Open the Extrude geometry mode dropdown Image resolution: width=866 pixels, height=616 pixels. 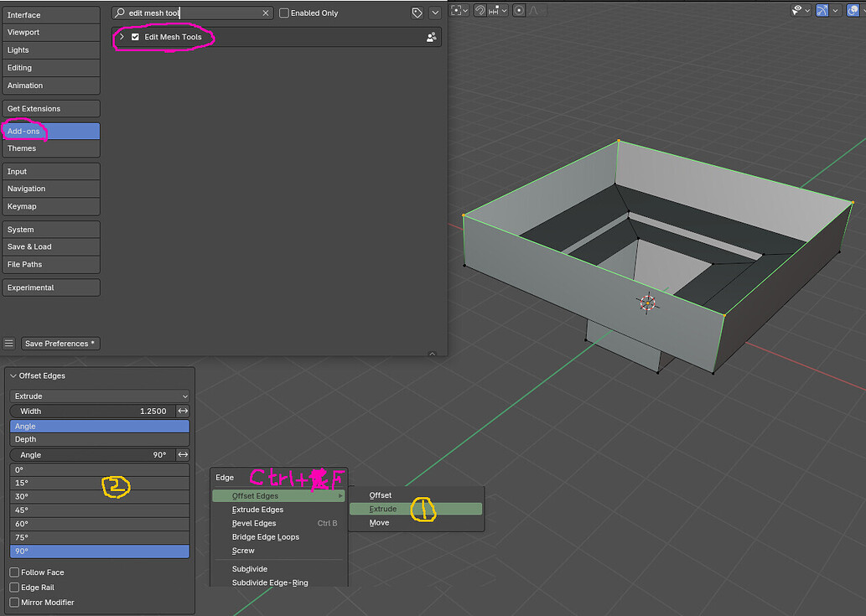(100, 396)
